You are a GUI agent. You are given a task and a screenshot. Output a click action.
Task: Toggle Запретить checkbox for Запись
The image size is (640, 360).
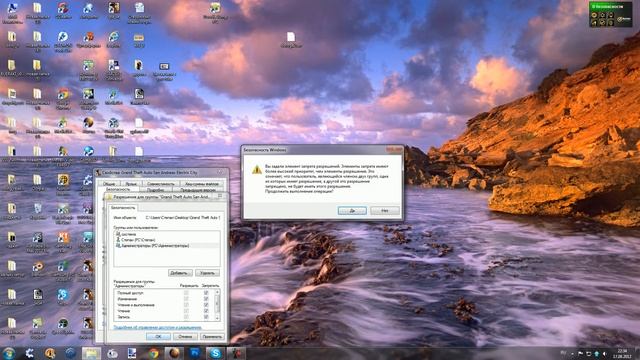206,317
